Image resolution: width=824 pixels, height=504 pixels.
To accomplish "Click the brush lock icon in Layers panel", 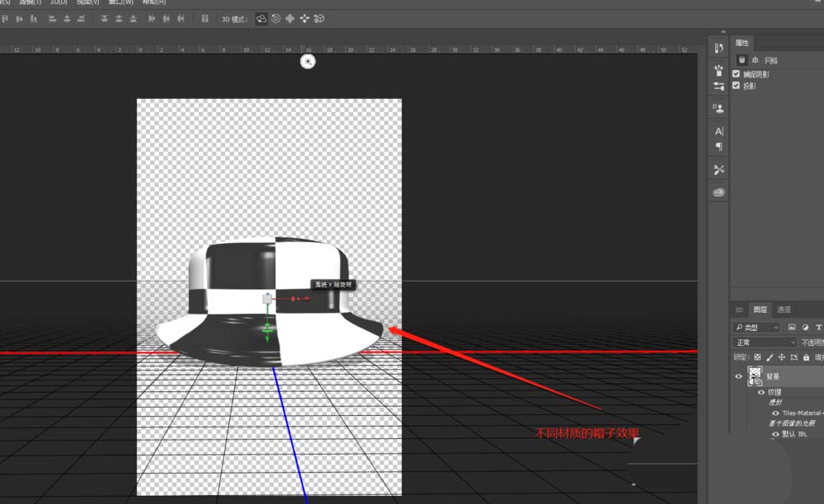I will (770, 357).
